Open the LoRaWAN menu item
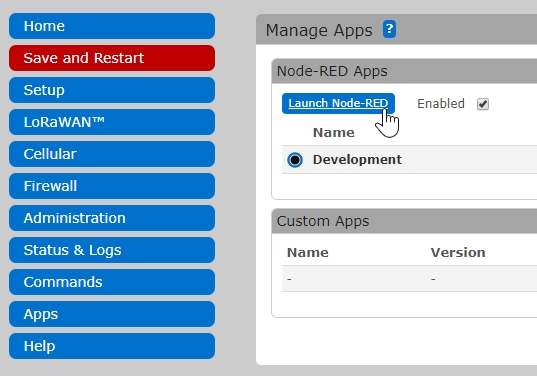 tap(112, 122)
